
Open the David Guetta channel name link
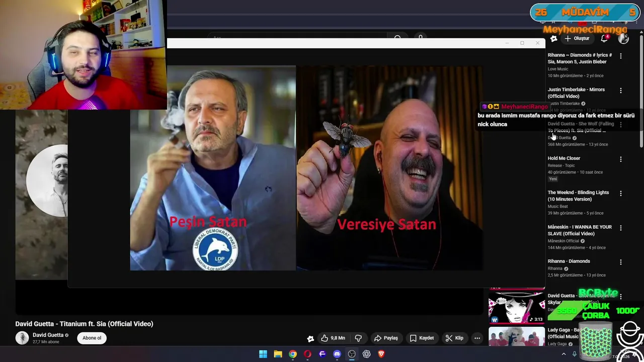click(48, 335)
